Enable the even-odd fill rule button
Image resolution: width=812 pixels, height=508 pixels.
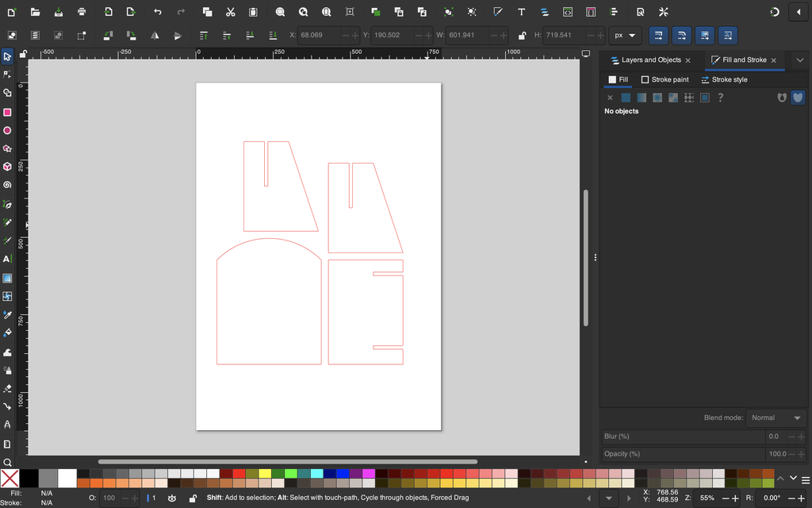[782, 98]
